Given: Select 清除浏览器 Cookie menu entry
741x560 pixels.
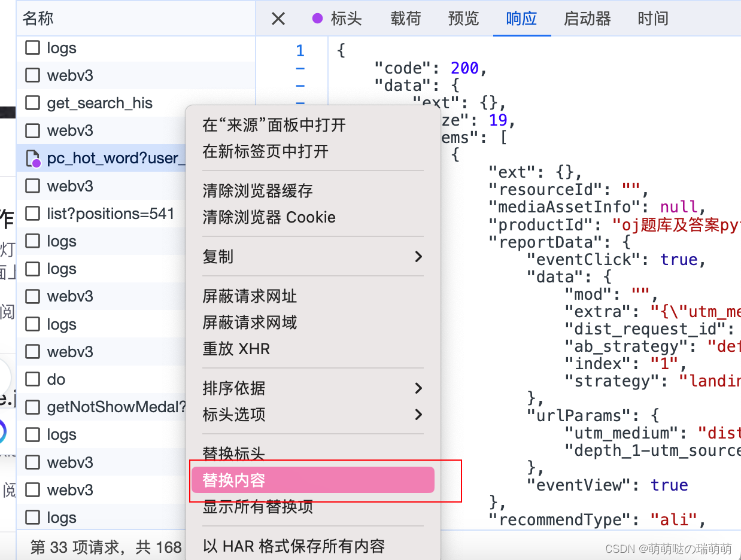Looking at the screenshot, I should [312, 217].
